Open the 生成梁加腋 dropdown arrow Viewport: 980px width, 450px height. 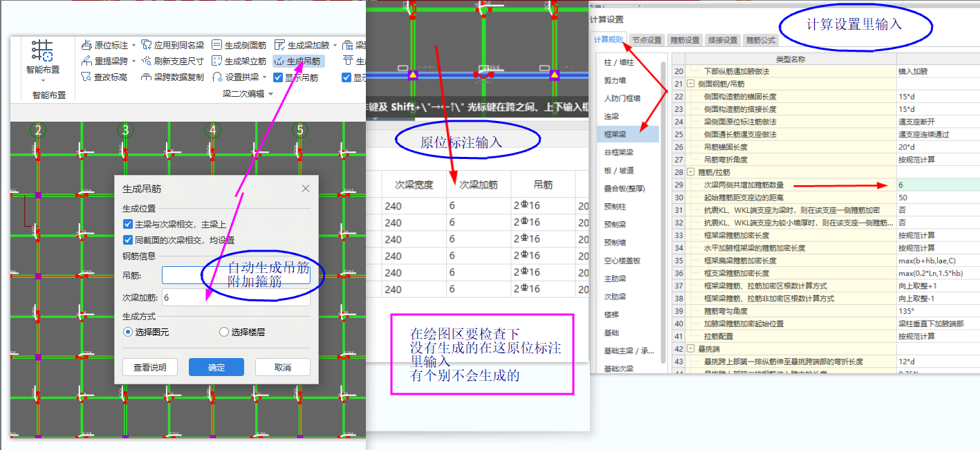pyautogui.click(x=335, y=46)
